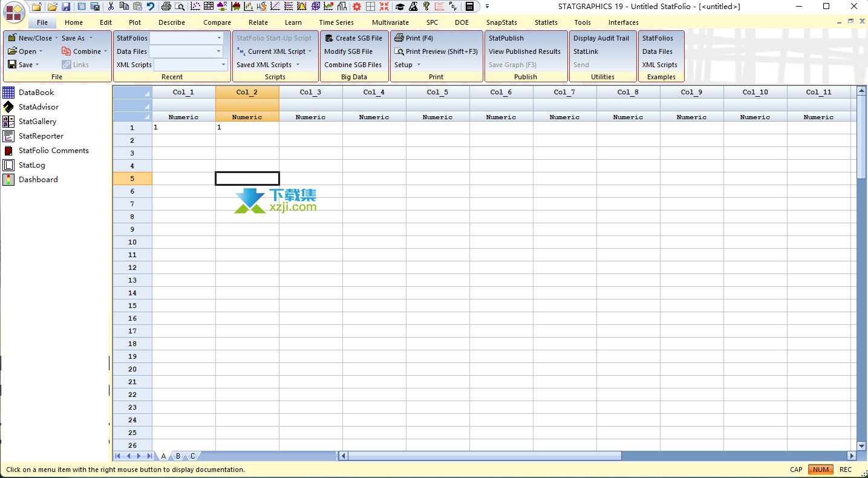Click Modify SGB File
868x478 pixels.
[348, 51]
